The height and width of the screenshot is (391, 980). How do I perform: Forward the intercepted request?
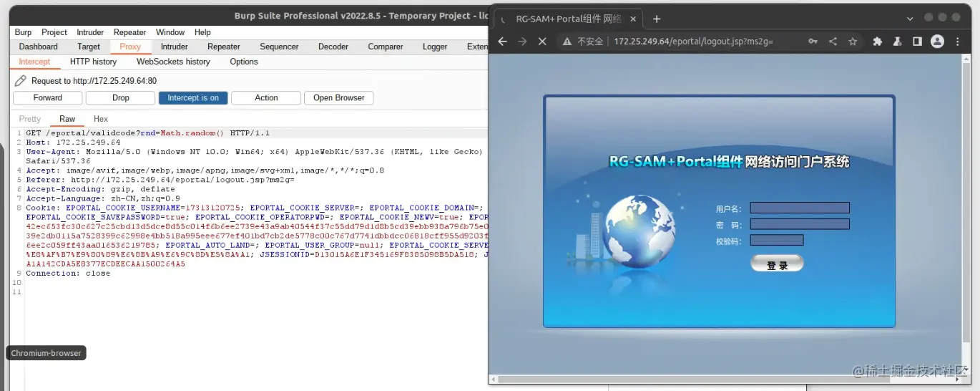tap(48, 98)
